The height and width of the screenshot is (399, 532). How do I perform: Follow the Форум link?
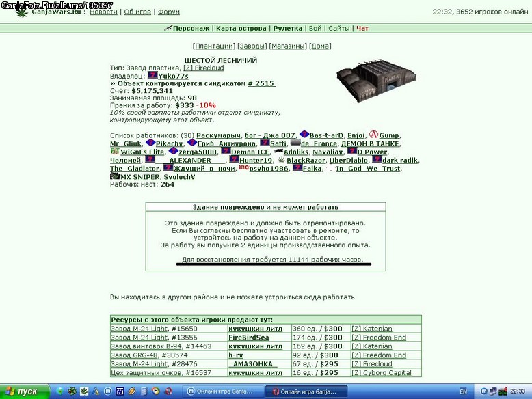(169, 12)
